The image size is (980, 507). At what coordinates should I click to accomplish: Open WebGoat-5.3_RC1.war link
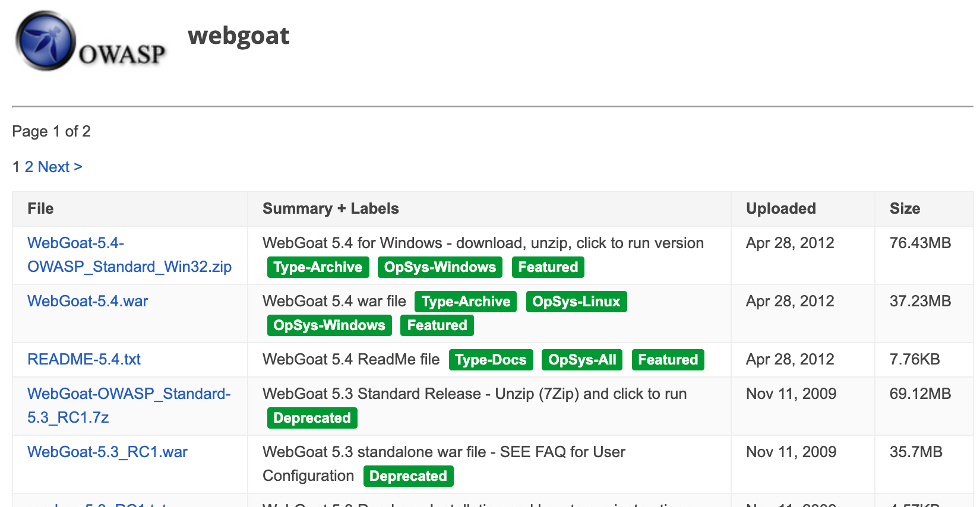click(x=107, y=452)
